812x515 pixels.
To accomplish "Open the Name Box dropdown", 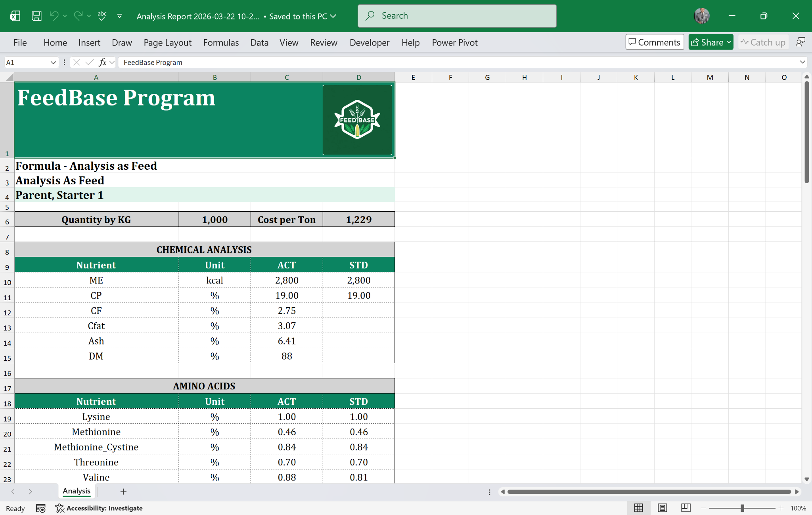I will [x=54, y=62].
